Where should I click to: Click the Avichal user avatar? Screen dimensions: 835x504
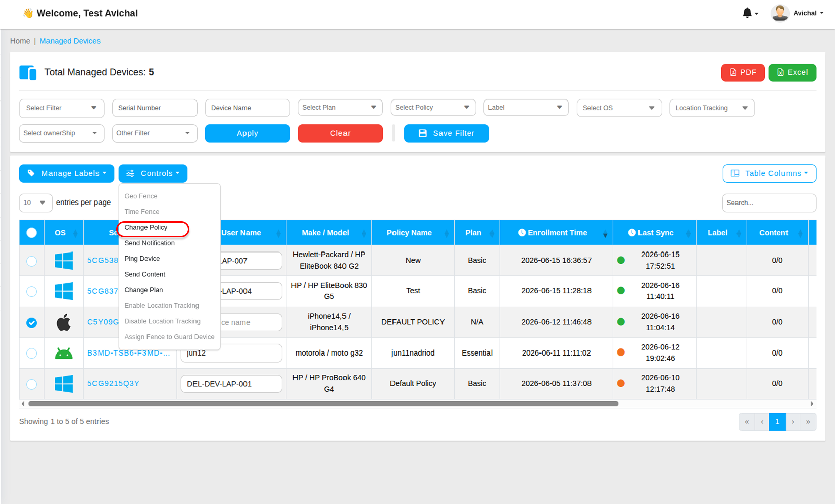pos(780,13)
